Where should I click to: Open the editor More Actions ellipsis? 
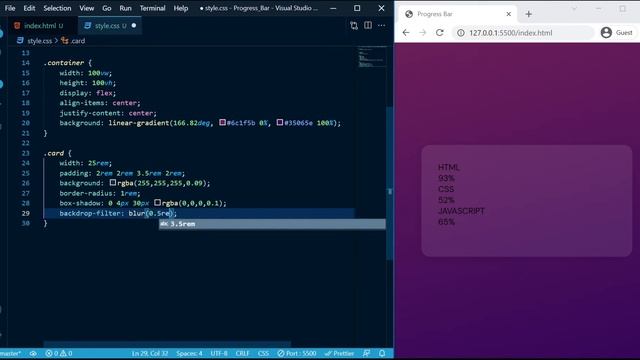click(382, 25)
